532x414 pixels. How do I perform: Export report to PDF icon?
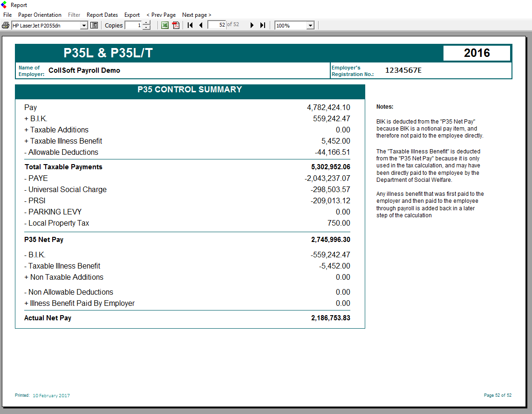coord(176,25)
